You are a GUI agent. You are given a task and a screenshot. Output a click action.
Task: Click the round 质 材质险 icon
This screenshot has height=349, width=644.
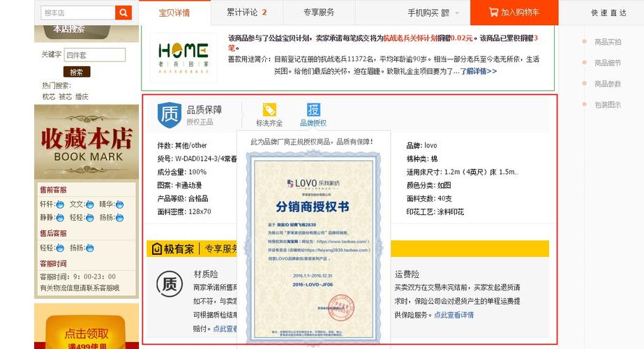170,284
